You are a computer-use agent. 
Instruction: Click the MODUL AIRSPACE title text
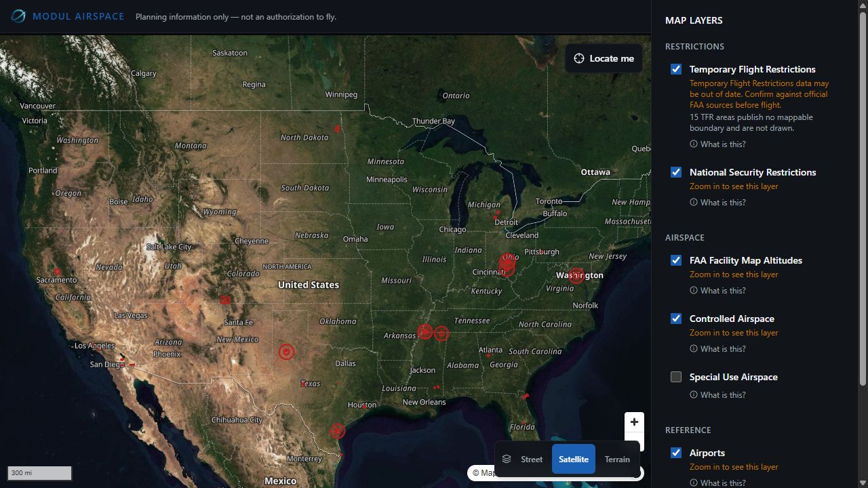pyautogui.click(x=79, y=16)
